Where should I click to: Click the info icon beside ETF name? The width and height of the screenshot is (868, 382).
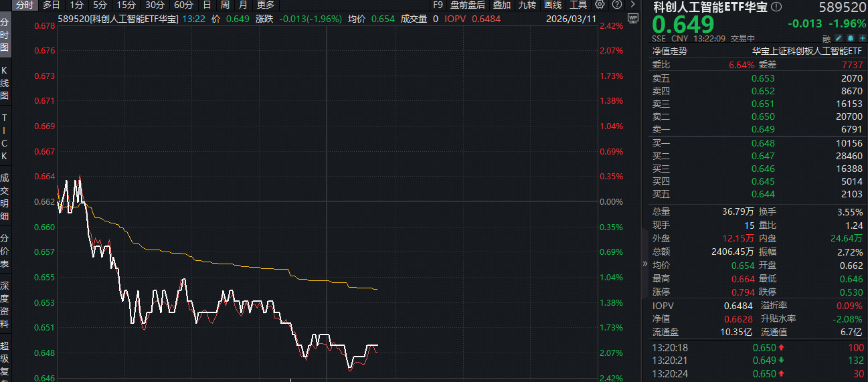click(x=776, y=7)
